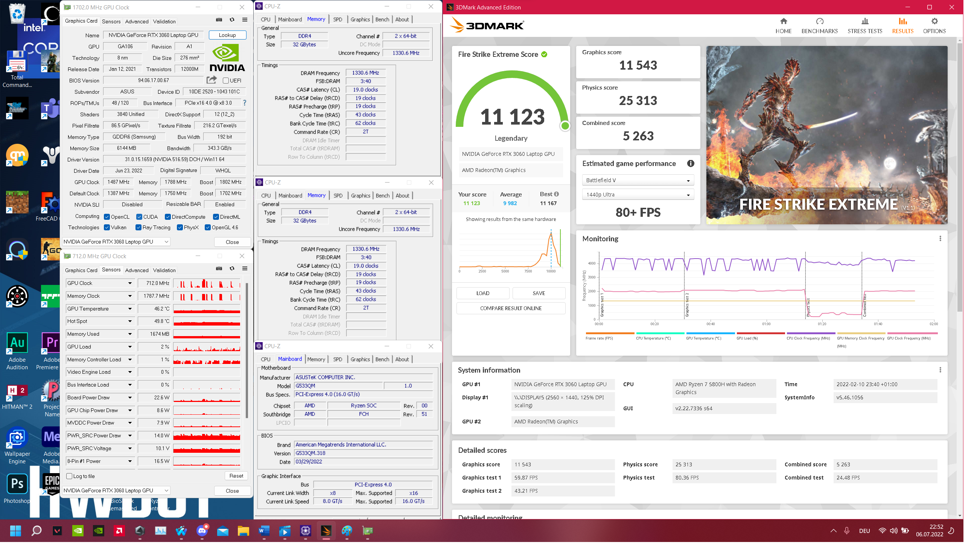Expand Memory Clock sensor dropdown arrow
The height and width of the screenshot is (545, 980).
130,296
